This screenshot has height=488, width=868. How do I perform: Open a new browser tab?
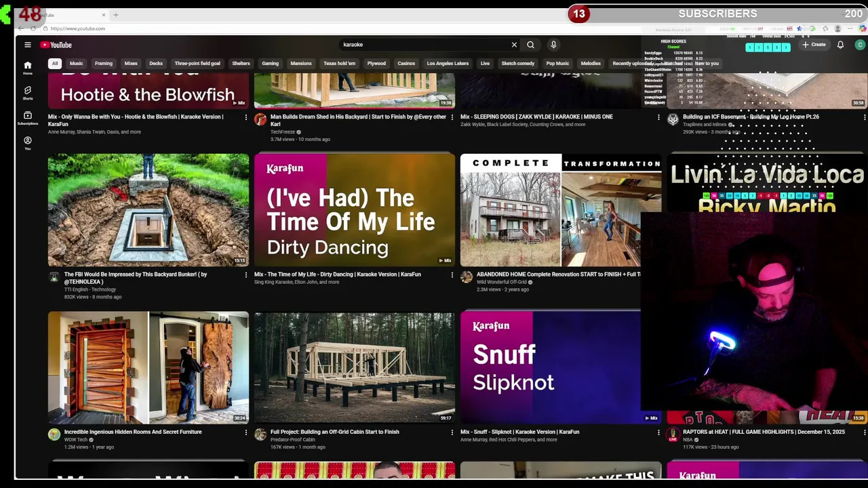115,14
